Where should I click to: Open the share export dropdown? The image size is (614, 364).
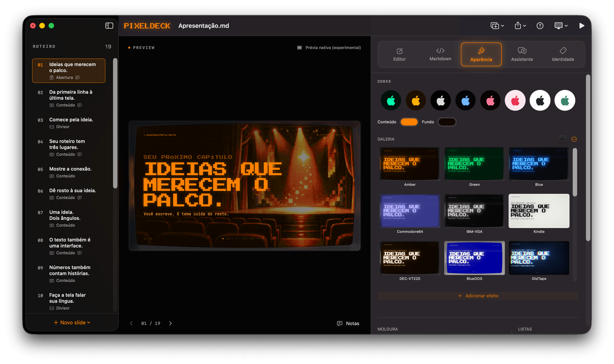click(x=520, y=26)
